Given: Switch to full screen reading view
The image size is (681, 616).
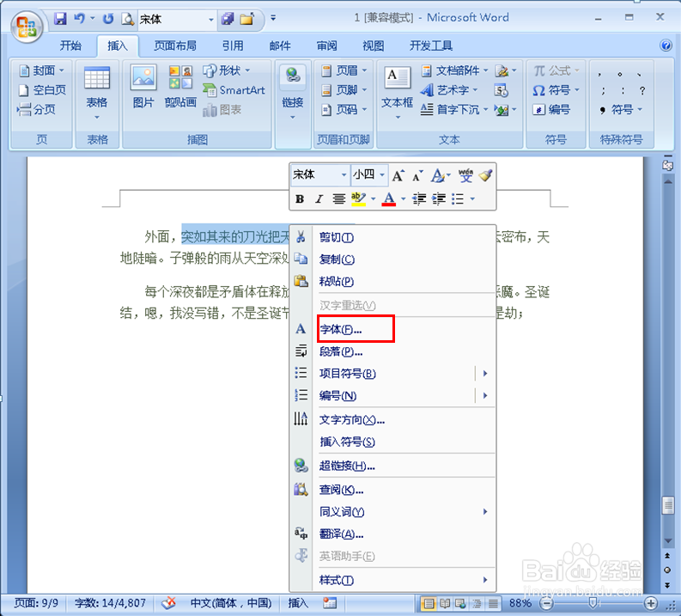Looking at the screenshot, I should [445, 603].
